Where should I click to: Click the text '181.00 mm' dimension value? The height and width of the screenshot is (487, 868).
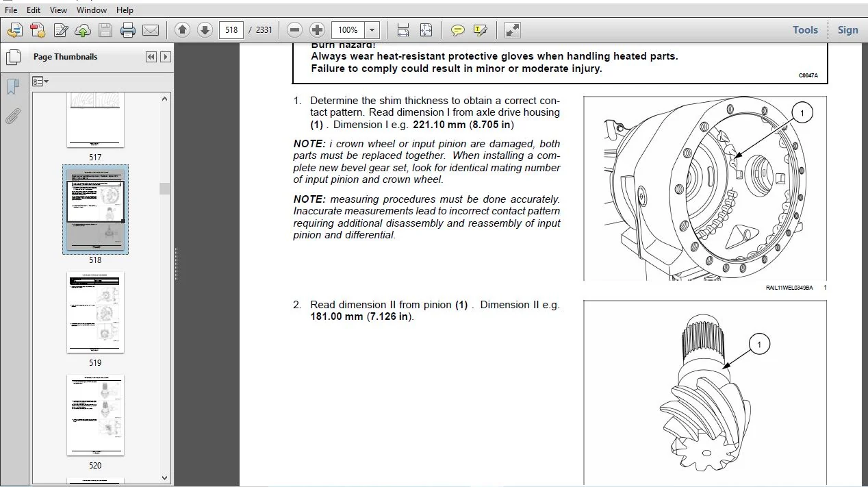point(336,316)
